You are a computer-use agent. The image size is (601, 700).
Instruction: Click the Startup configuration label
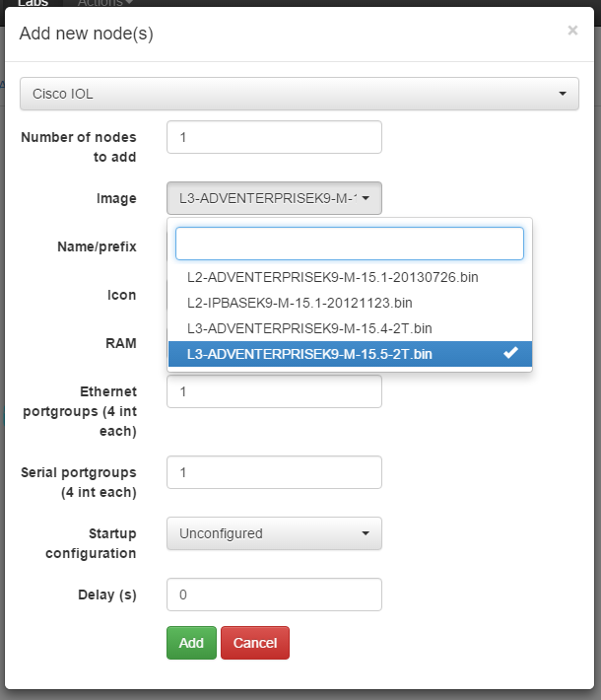91,543
